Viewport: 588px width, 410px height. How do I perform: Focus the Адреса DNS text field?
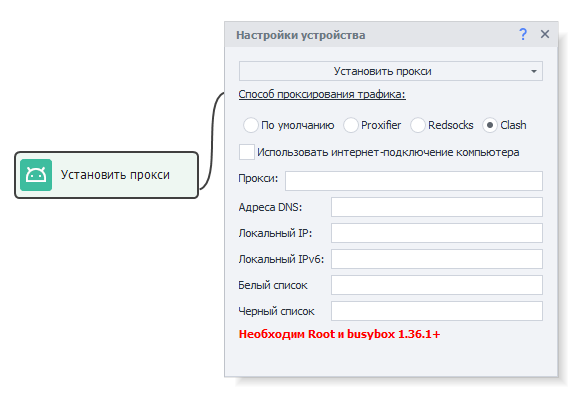[436, 207]
